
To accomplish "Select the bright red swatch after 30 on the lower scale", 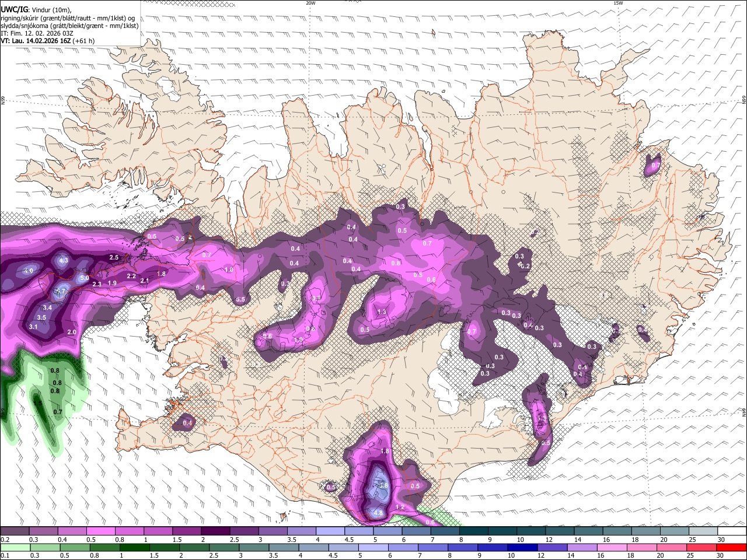I will point(732,547).
